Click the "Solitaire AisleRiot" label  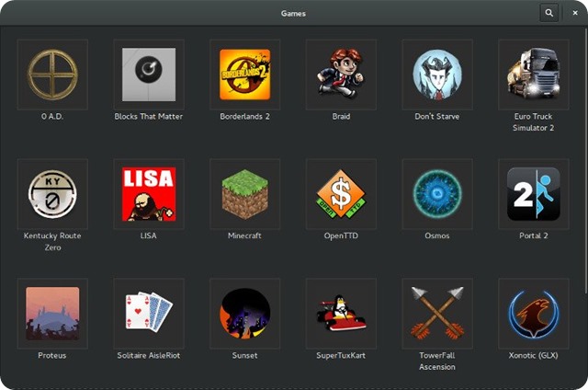point(149,355)
